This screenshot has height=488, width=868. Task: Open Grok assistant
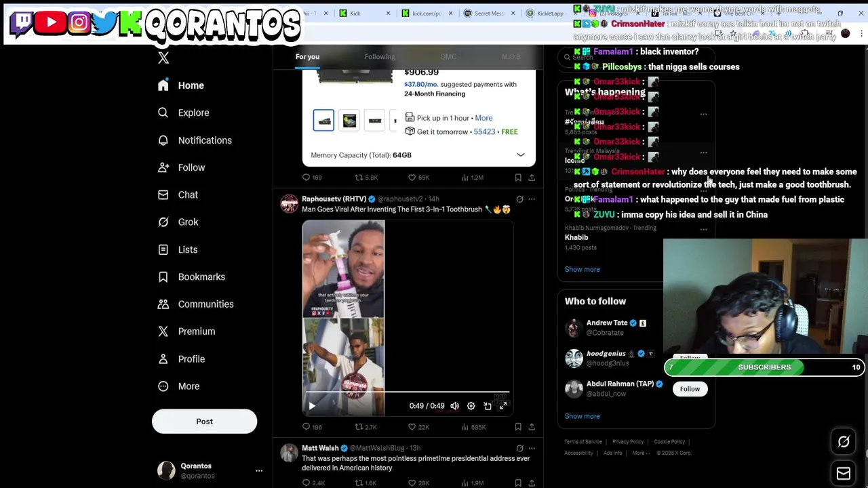[x=178, y=222]
